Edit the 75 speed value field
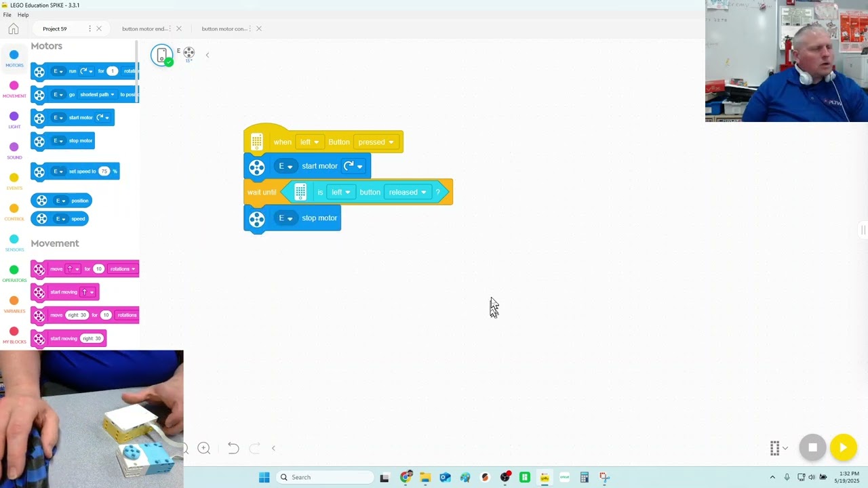868x488 pixels. point(104,171)
